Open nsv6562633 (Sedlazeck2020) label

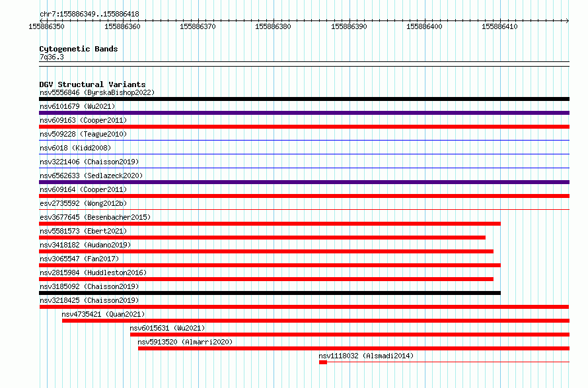click(91, 176)
